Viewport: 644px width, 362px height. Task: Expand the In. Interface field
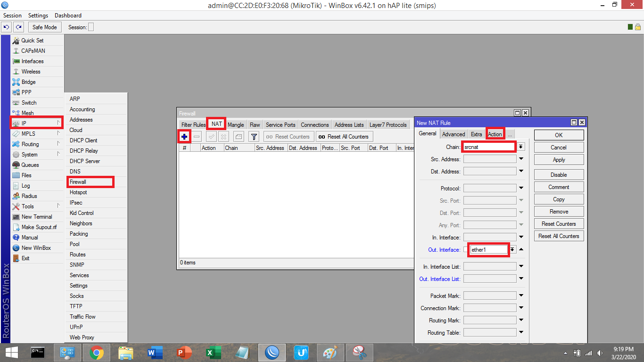[x=521, y=238]
